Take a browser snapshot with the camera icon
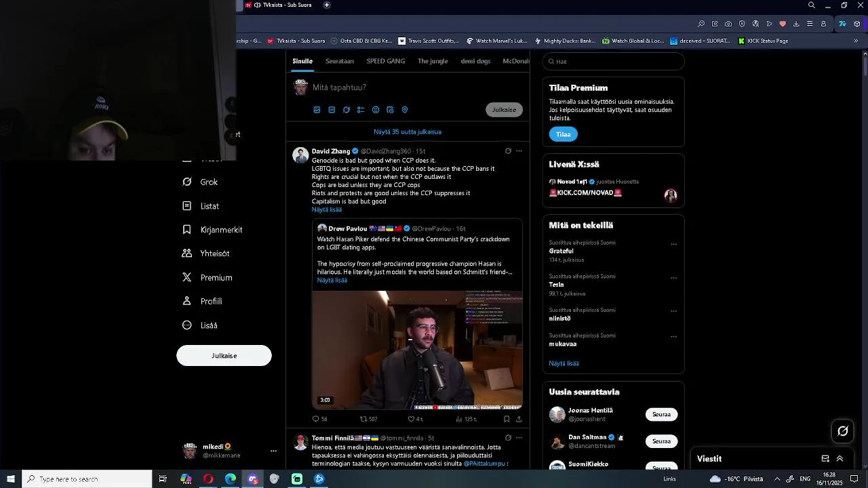868x488 pixels. [x=728, y=24]
